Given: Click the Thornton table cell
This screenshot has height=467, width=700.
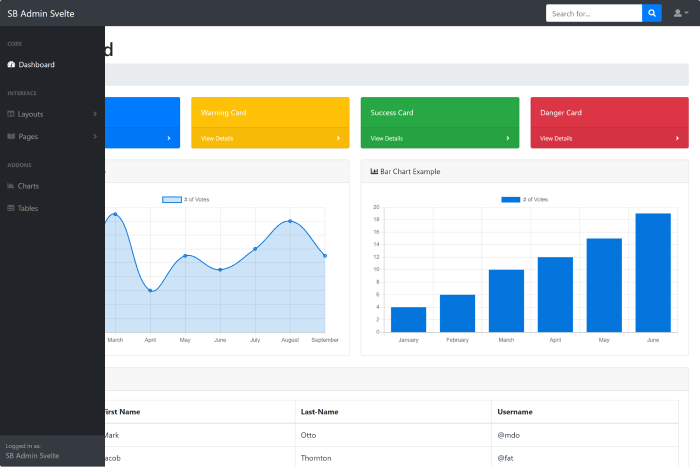Looking at the screenshot, I should 393,457.
